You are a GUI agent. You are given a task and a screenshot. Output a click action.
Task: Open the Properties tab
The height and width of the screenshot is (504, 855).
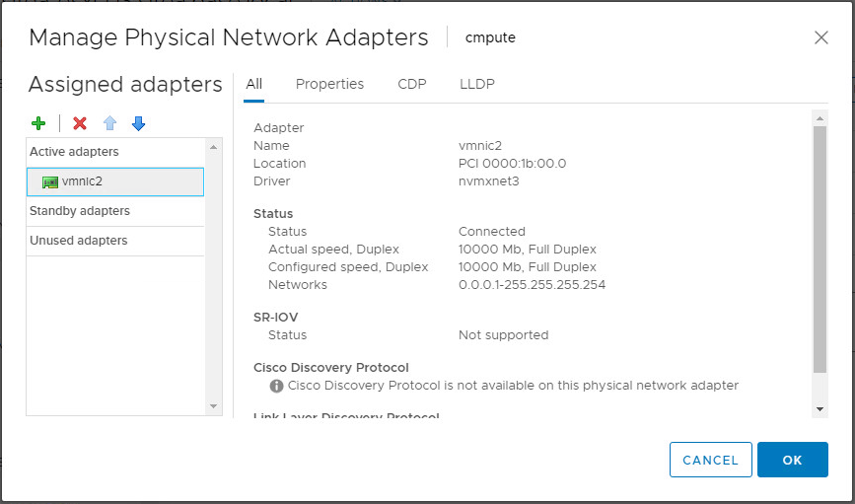point(329,84)
